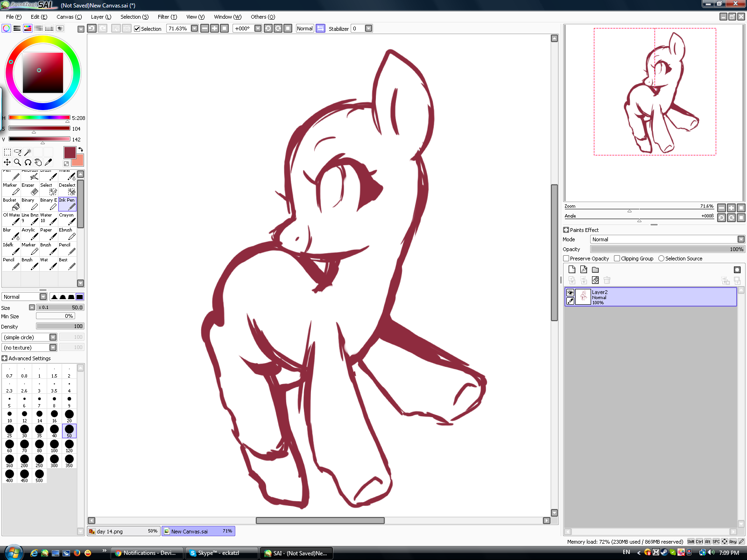Toggle the color wheel panel display
This screenshot has width=747, height=560.
click(x=7, y=28)
